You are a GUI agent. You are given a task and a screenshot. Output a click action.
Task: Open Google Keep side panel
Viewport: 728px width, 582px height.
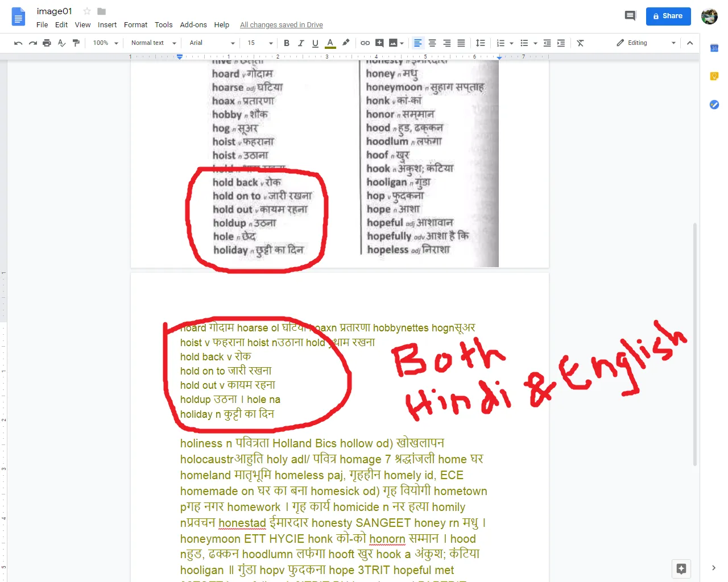714,76
